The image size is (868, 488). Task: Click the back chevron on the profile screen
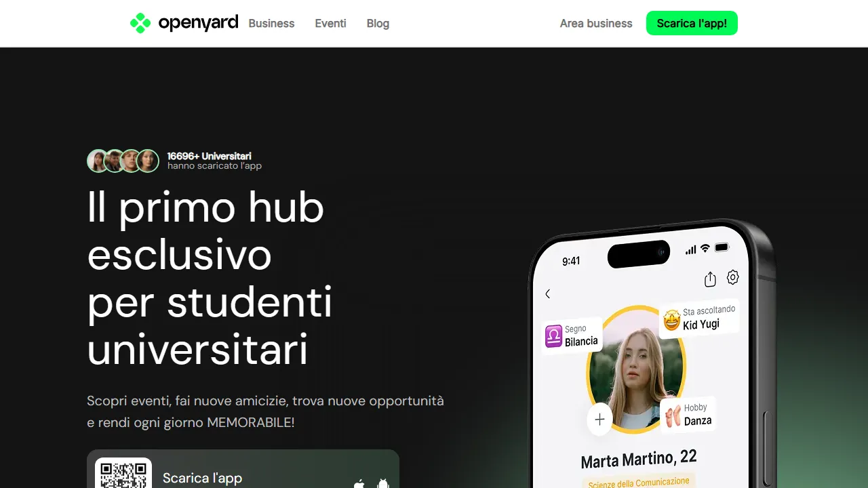[x=547, y=294]
